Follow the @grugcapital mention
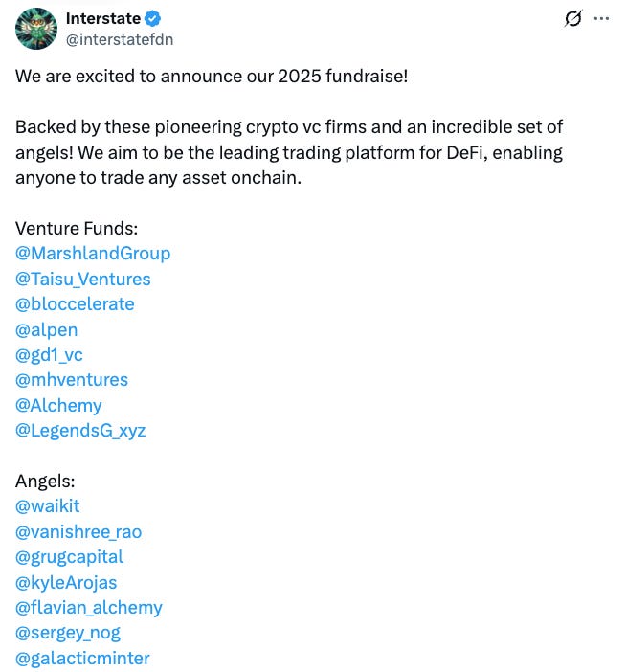Viewport: 627px width, 672px height. [x=70, y=557]
